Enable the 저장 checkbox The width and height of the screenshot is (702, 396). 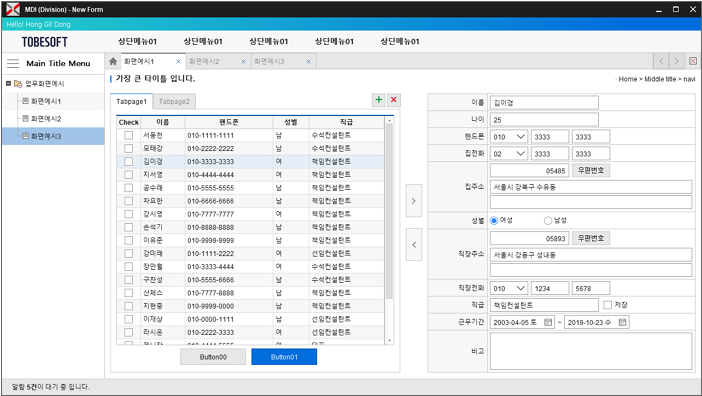608,305
